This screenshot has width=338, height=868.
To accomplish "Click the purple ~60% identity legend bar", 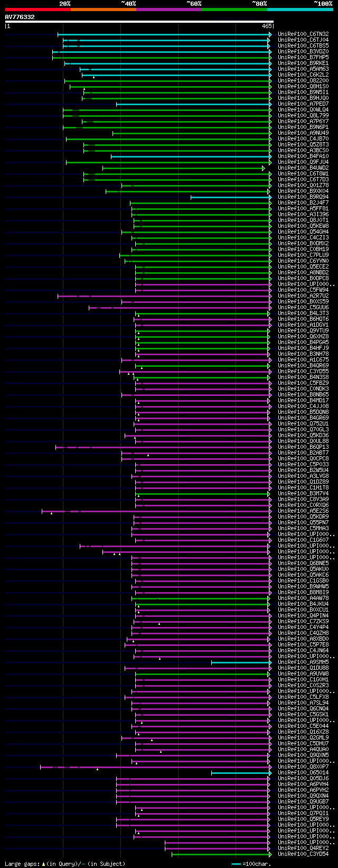I will click(x=168, y=10).
